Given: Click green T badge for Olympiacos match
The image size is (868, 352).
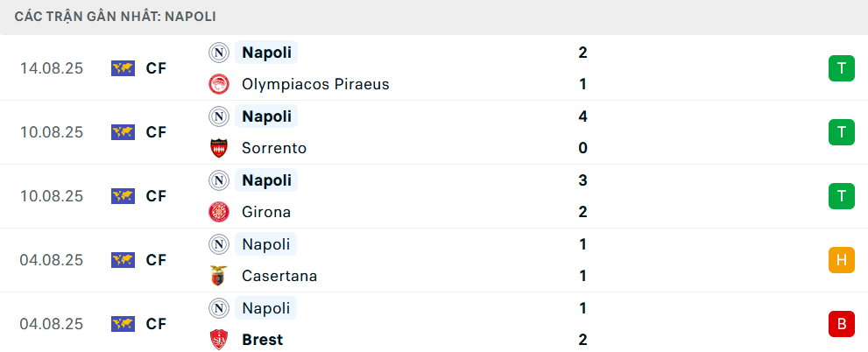Looking at the screenshot, I should click(841, 68).
